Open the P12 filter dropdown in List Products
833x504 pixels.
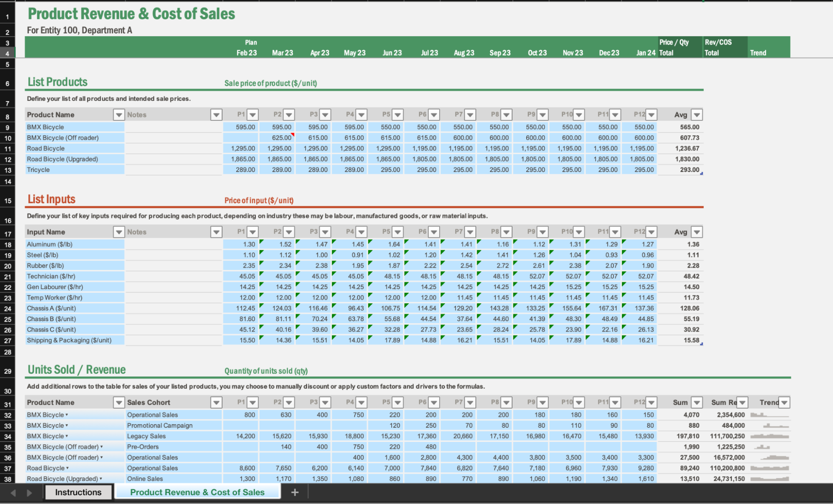coord(651,115)
